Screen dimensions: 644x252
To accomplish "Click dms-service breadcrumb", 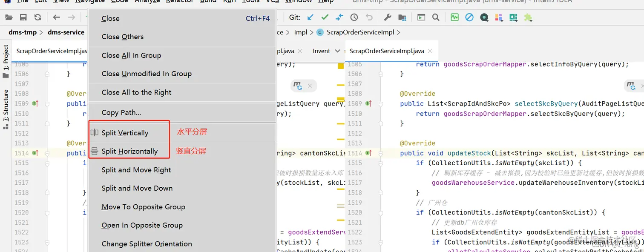I will pos(66,32).
